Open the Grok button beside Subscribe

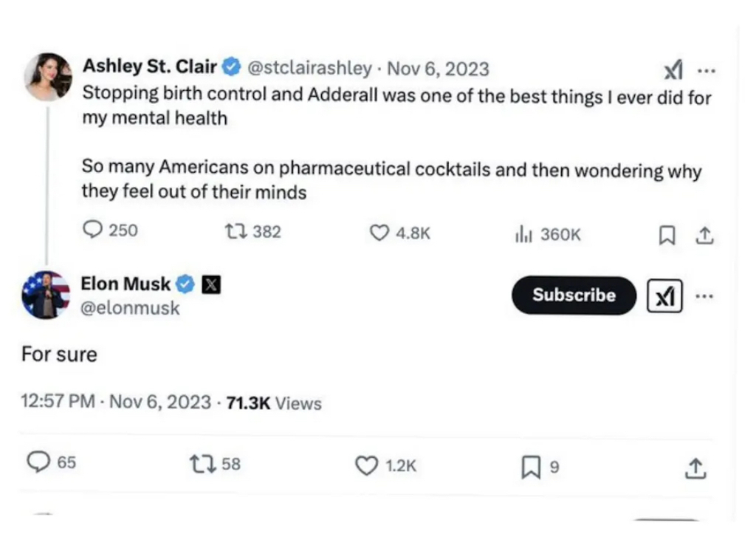pyautogui.click(x=664, y=296)
